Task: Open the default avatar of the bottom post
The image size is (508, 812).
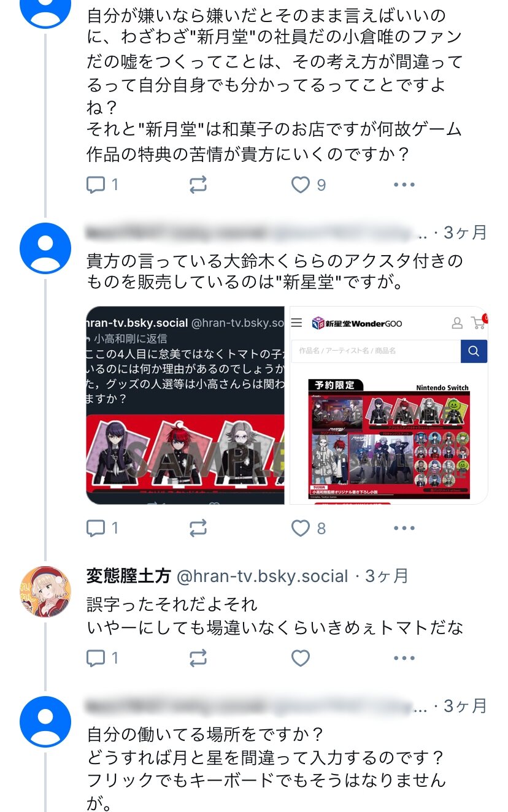Action: 46,722
